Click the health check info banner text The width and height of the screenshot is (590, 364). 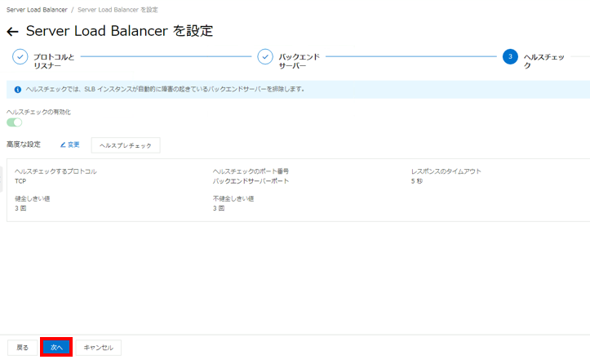[x=165, y=89]
